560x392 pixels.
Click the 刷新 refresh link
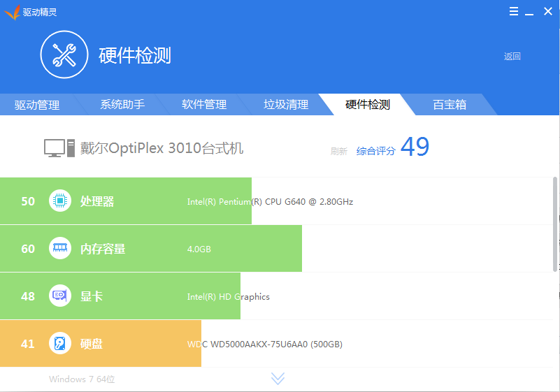click(338, 152)
